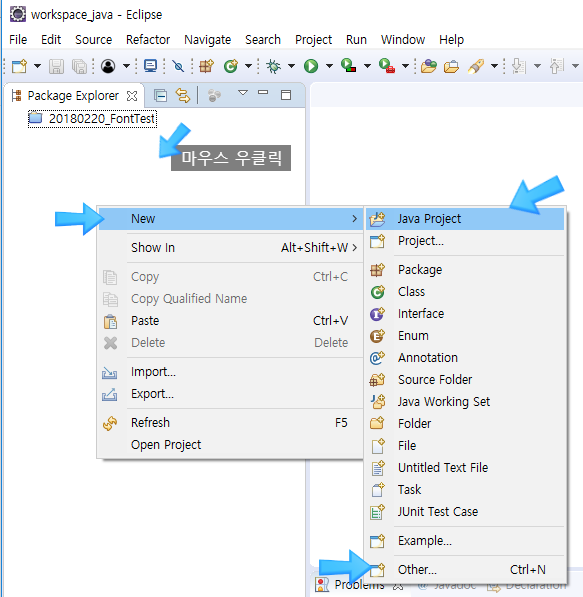Screen dimensions: 583x597
Task: Open the Search menu
Action: 263,40
